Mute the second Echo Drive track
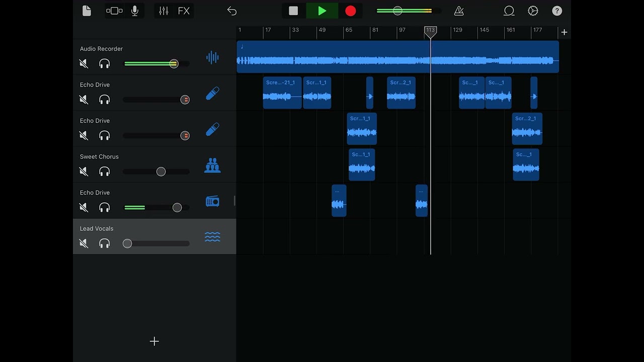 84,136
